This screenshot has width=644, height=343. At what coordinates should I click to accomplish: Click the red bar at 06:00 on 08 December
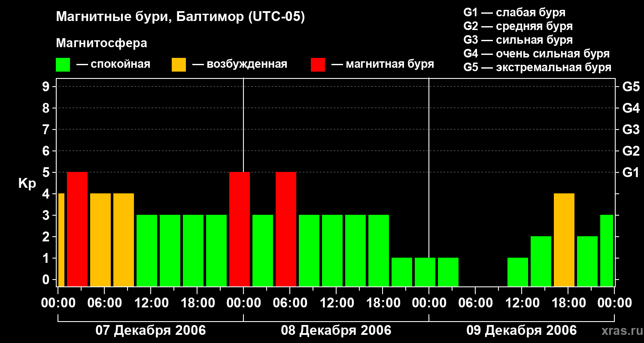pyautogui.click(x=286, y=229)
